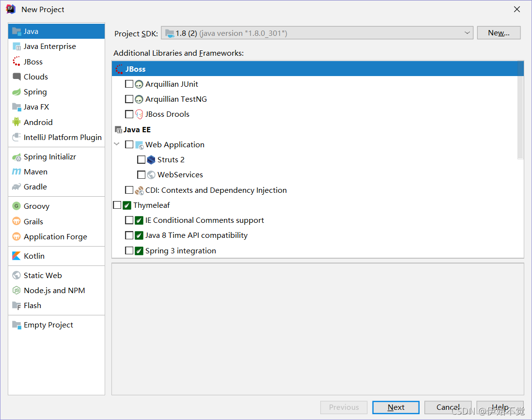This screenshot has width=532, height=420.
Task: Click the Next button
Action: coord(395,407)
